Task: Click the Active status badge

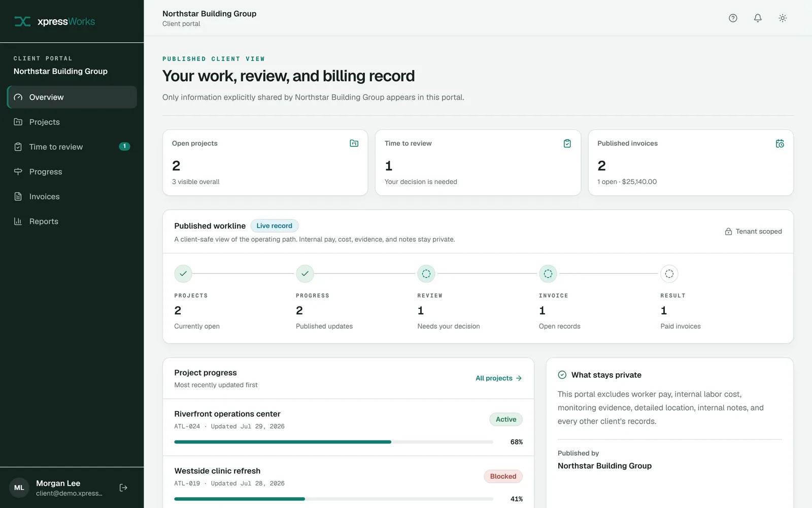Action: click(x=506, y=419)
